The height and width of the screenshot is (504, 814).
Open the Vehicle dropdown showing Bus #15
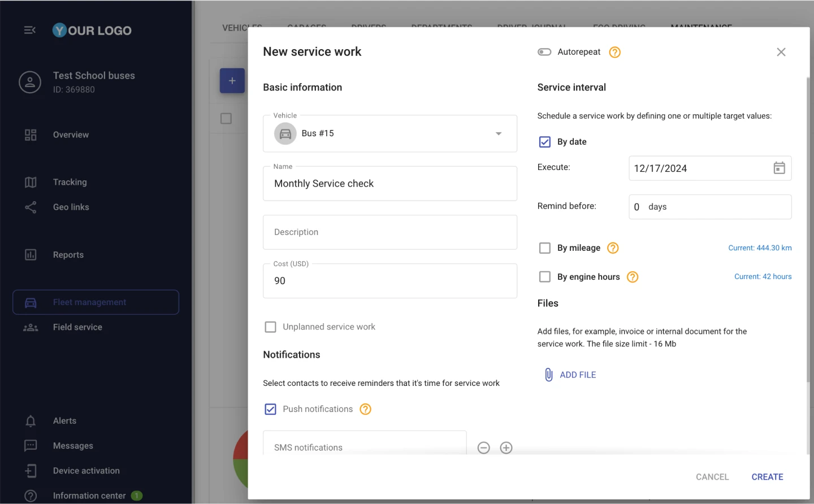(498, 133)
